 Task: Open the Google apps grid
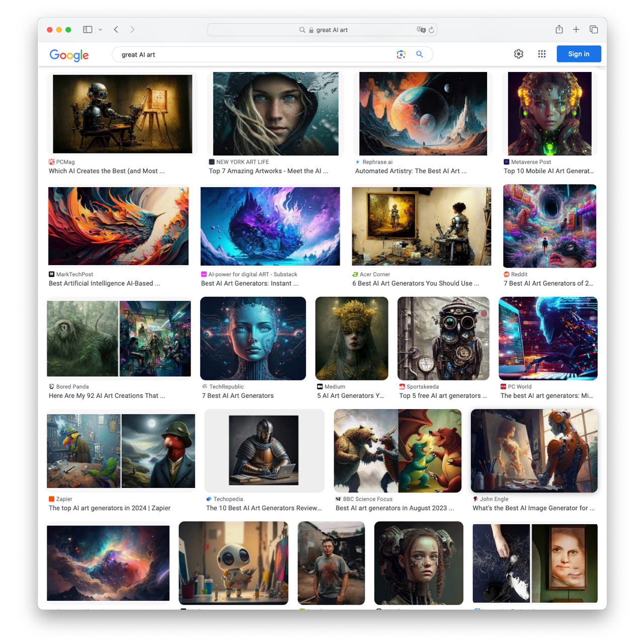[x=542, y=54]
